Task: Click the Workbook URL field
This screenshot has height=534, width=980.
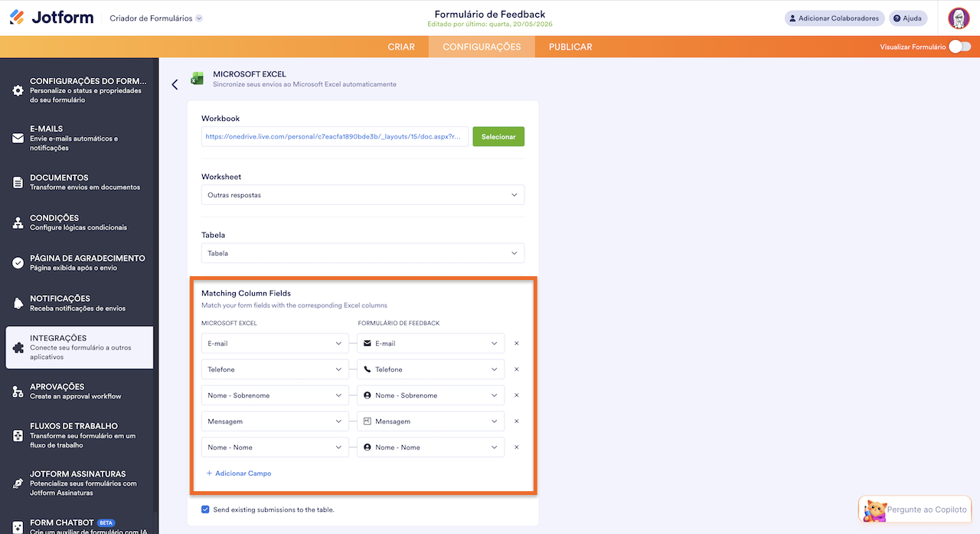Action: pos(335,136)
